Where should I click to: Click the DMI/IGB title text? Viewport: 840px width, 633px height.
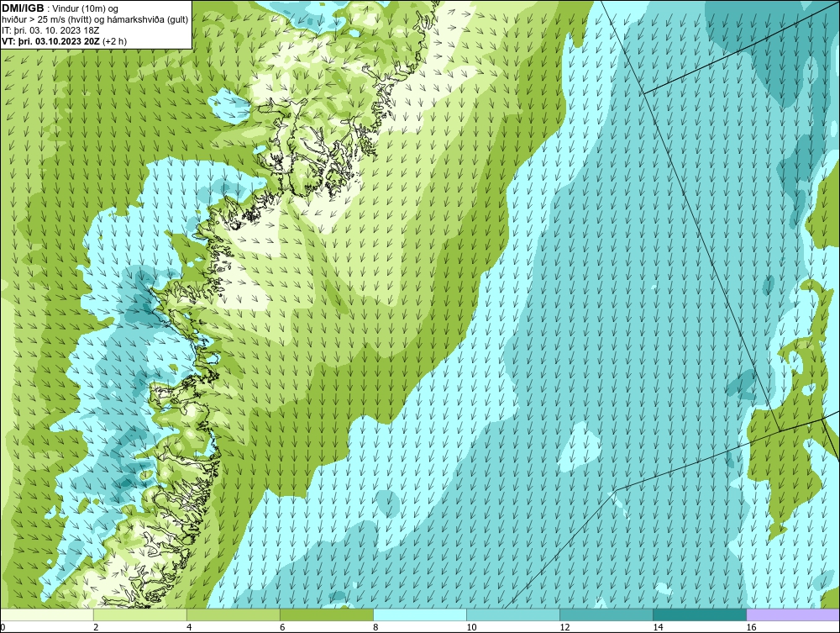pyautogui.click(x=23, y=8)
